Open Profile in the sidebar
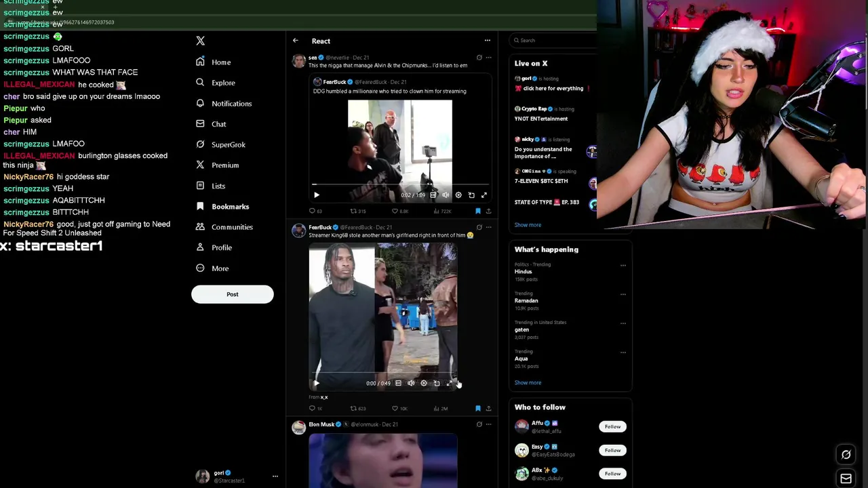 point(213,247)
